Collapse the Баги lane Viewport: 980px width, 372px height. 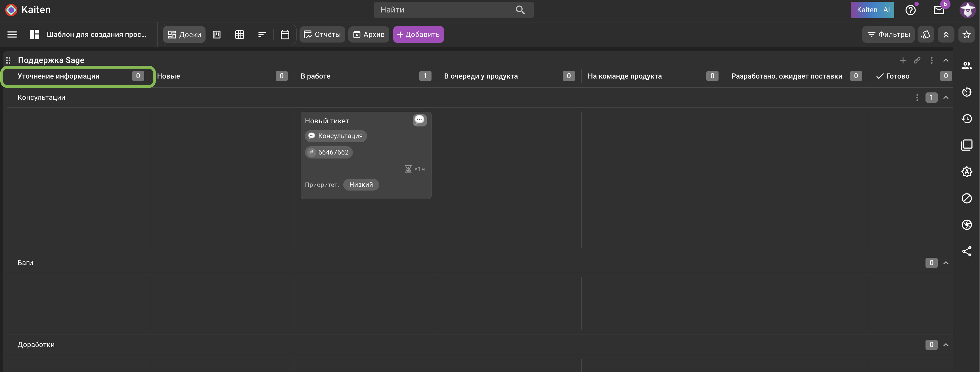click(x=946, y=263)
